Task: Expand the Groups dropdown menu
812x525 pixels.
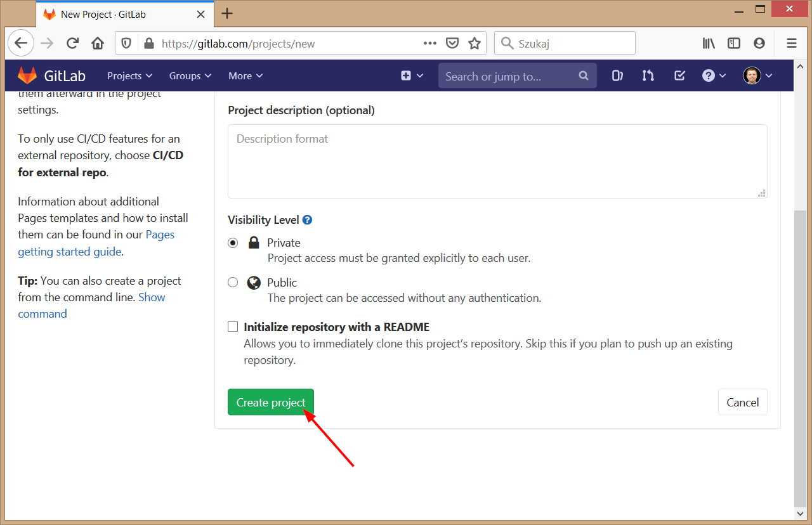Action: tap(190, 75)
